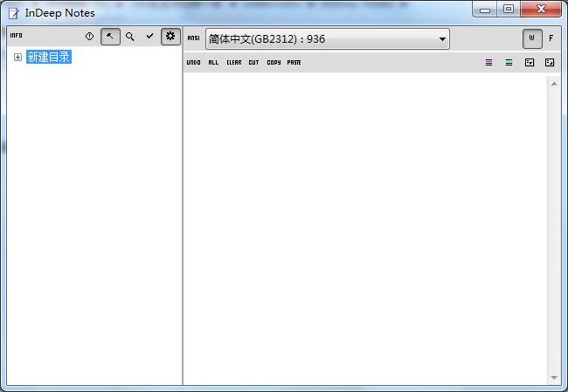Click UNDO in the edit toolbar

[193, 63]
